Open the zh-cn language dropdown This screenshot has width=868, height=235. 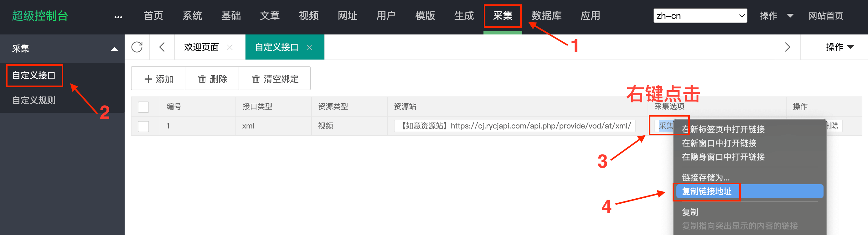pyautogui.click(x=700, y=16)
